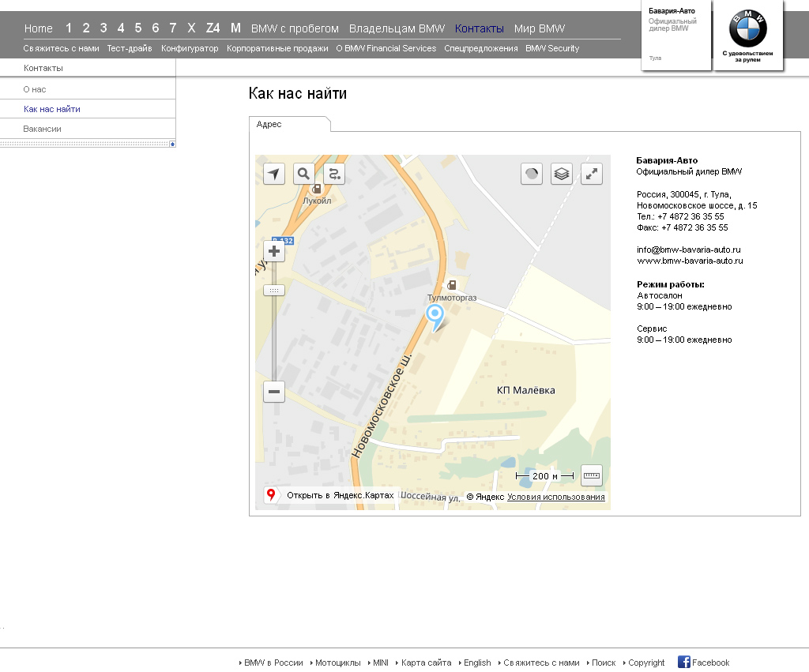Viewport: 809px width, 672px height.
Task: Open the Z4 model menu
Action: click(x=213, y=28)
